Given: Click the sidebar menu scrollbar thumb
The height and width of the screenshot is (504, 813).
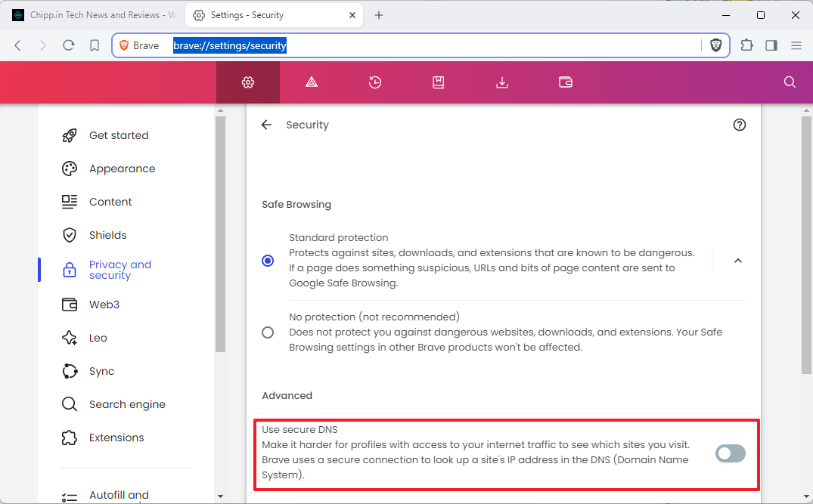Looking at the screenshot, I should [220, 234].
